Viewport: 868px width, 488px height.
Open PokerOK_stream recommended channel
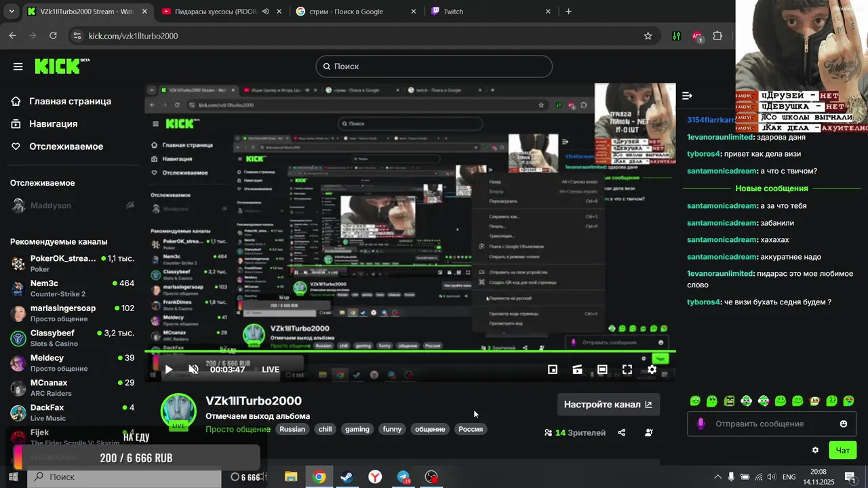coord(73,264)
